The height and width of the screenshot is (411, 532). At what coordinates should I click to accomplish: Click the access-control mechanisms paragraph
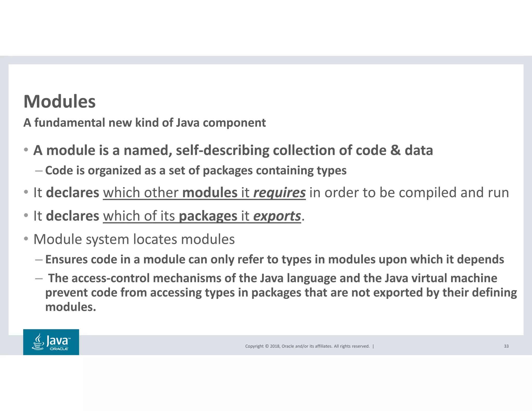pos(281,293)
